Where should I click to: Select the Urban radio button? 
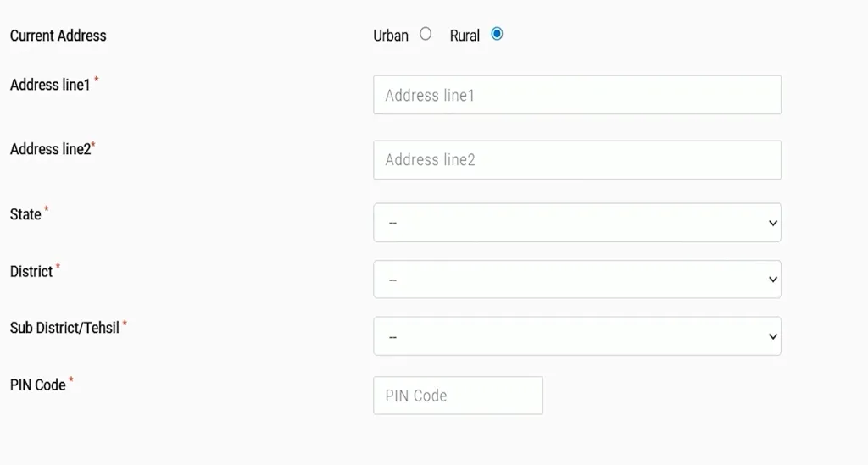(426, 34)
